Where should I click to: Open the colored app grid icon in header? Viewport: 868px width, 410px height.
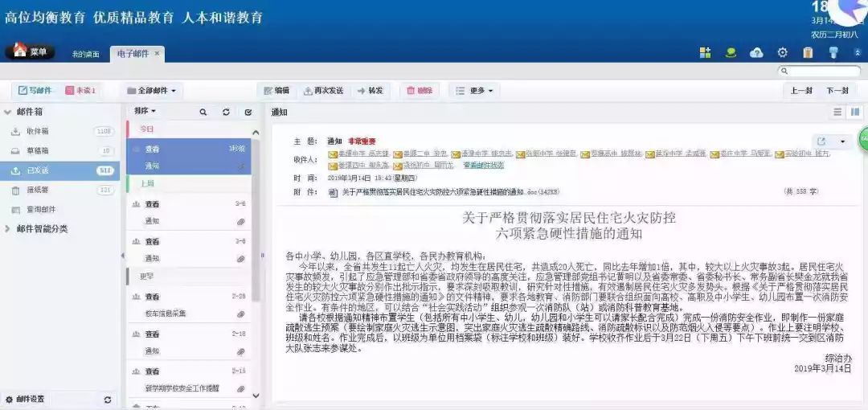[705, 52]
